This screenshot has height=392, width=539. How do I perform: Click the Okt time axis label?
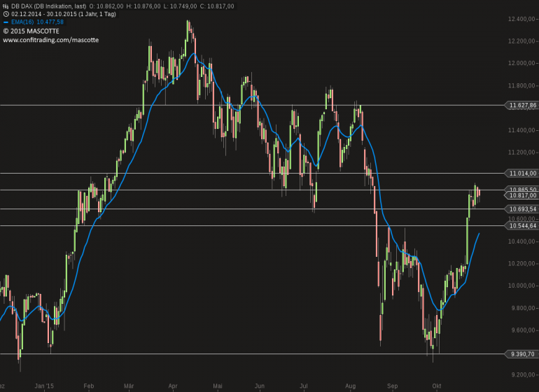click(437, 386)
